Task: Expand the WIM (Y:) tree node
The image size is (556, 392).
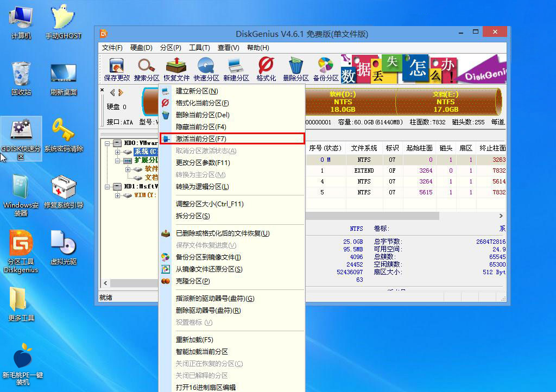Action: tap(117, 195)
